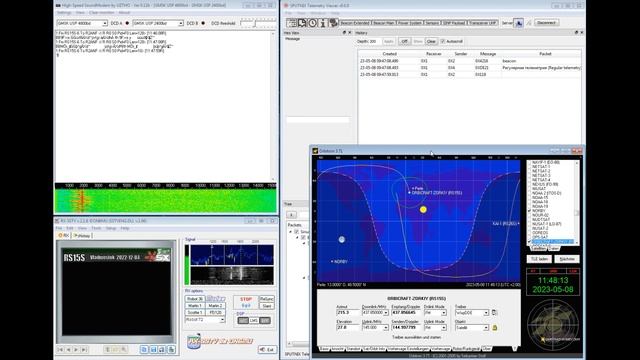This screenshot has height=360, width=640.
Task: Go to next image in RX-SSTV
Action: click(x=76, y=350)
